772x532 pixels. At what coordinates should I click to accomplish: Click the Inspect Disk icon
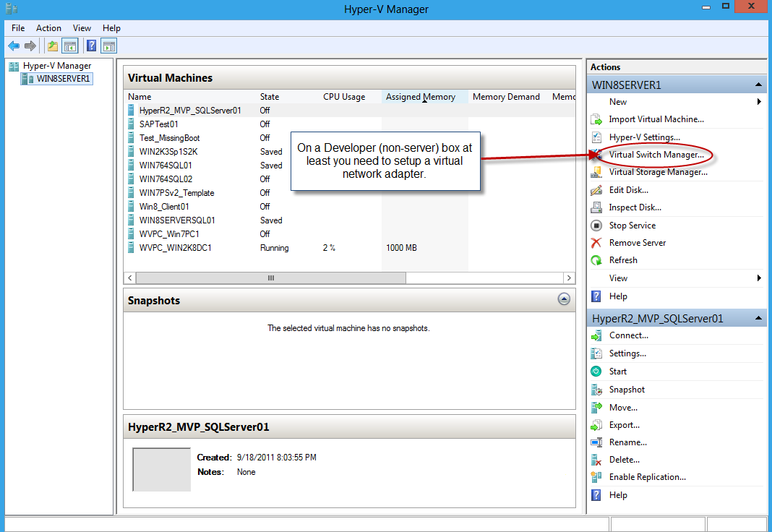pos(596,207)
